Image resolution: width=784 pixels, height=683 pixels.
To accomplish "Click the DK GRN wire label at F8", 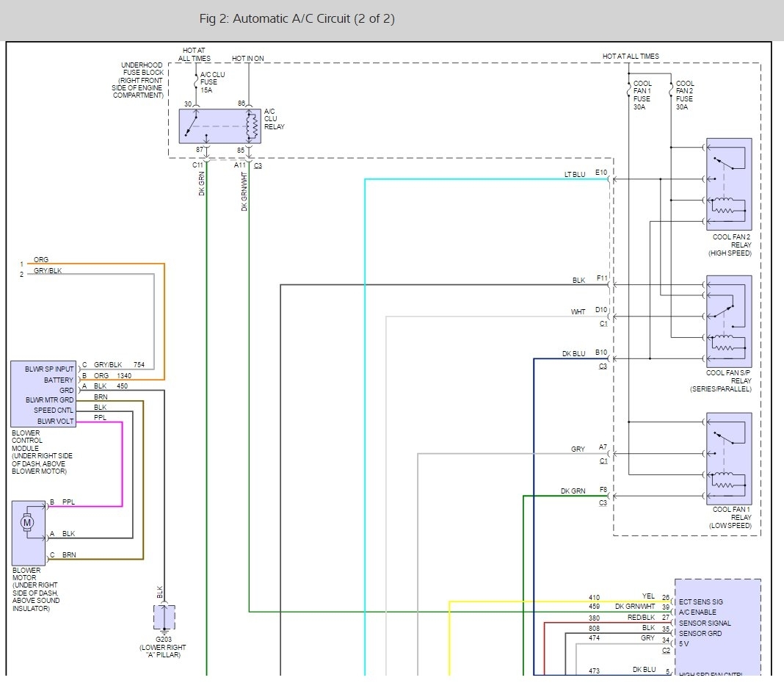I will (573, 491).
